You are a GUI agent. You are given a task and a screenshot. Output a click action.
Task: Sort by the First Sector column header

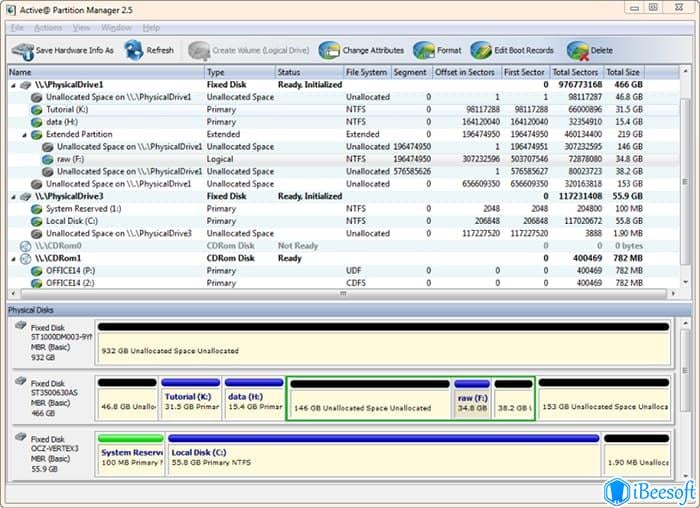click(x=525, y=72)
